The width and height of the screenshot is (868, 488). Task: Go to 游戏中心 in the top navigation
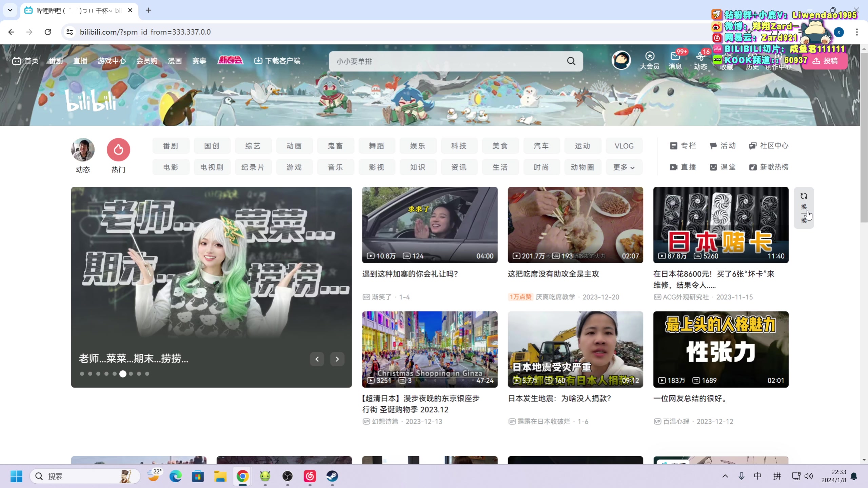[112, 61]
